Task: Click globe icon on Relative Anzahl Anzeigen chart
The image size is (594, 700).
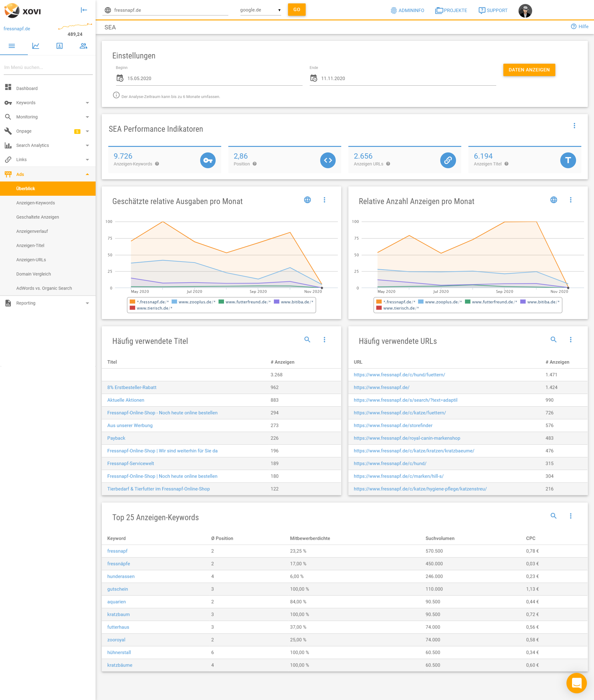Action: click(553, 200)
